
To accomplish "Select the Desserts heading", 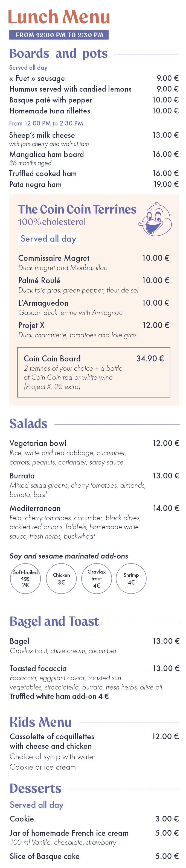I will (35, 788).
